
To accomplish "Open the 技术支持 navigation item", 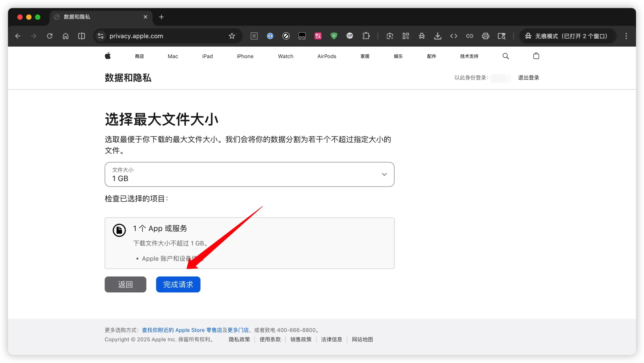I will [469, 56].
